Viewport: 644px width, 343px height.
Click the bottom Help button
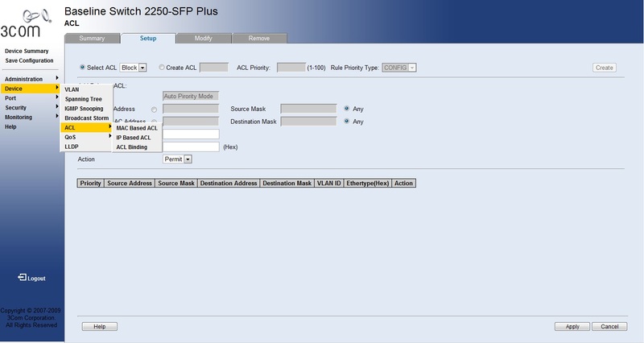[x=99, y=326]
